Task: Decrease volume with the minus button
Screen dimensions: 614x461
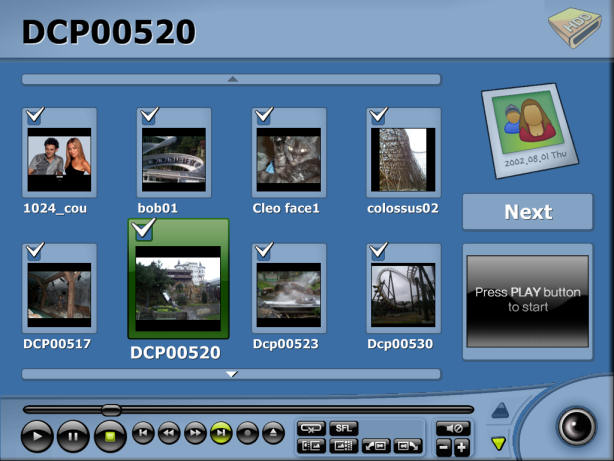Action: [444, 447]
